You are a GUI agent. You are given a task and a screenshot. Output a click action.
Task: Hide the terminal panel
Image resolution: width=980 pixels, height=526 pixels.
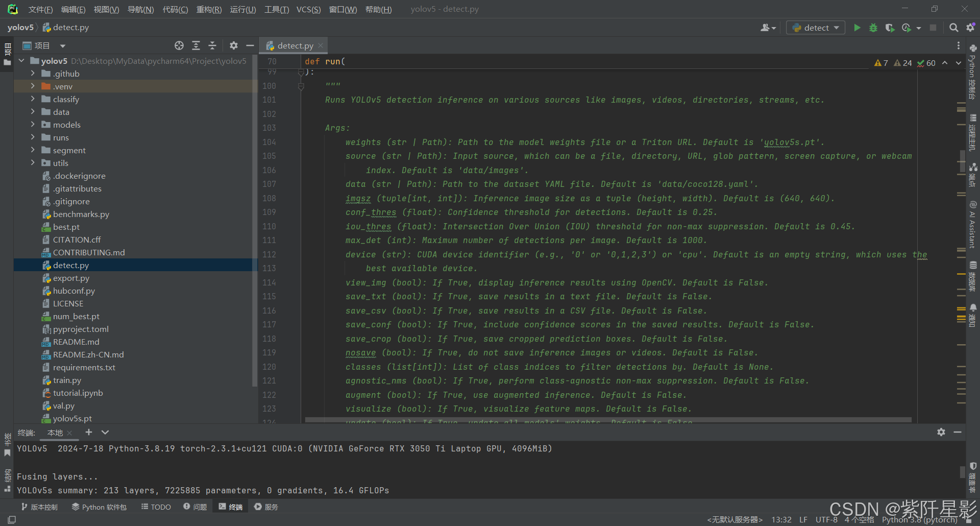click(x=958, y=432)
